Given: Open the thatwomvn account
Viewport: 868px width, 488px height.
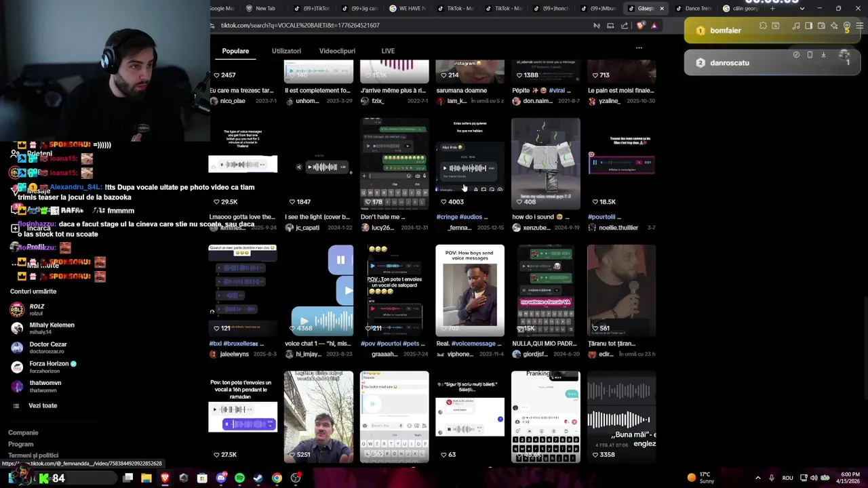Looking at the screenshot, I should 45,386.
